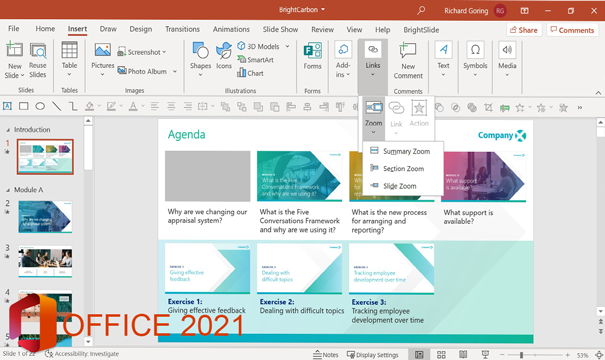Expand the Photo Album dropdown
The width and height of the screenshot is (605, 360).
coord(175,71)
